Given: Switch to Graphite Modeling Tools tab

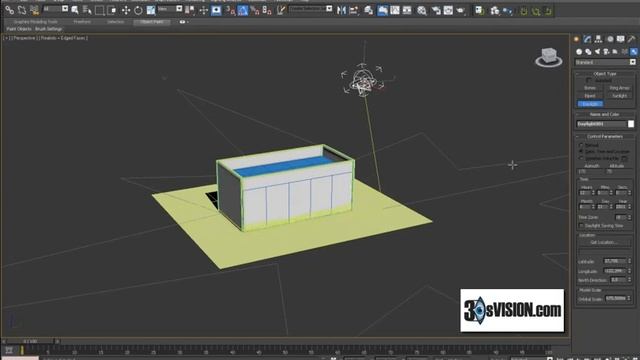Looking at the screenshot, I should pyautogui.click(x=36, y=22).
